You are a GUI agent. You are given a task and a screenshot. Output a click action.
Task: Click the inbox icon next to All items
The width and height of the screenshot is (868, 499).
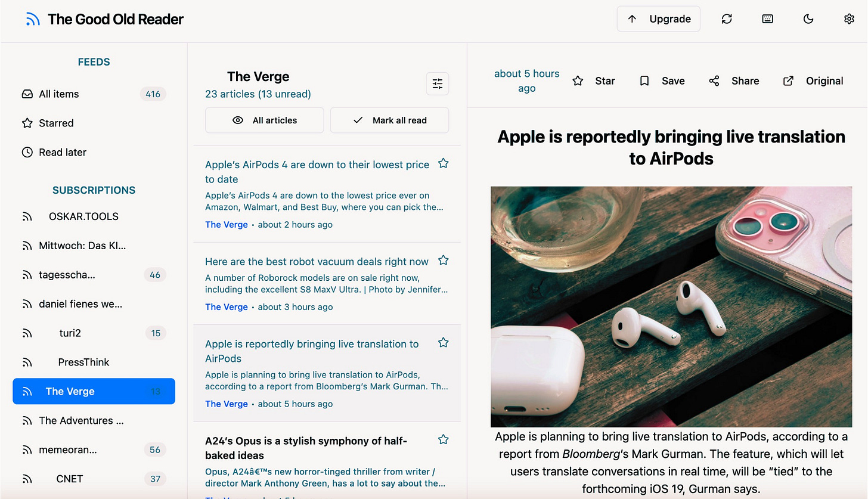27,94
